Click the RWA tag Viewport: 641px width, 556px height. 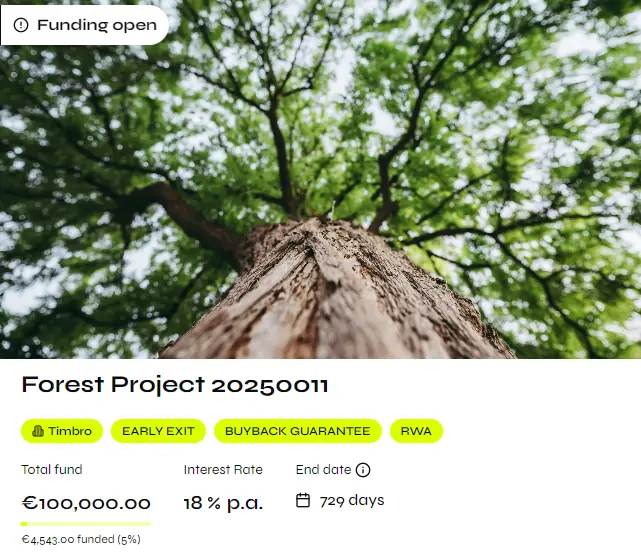coord(416,431)
